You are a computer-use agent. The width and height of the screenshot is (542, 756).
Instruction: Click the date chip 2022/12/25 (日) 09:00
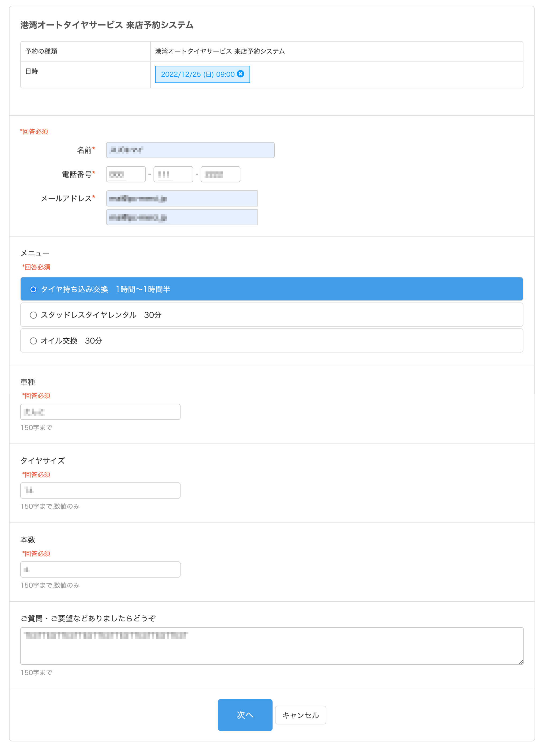(202, 74)
